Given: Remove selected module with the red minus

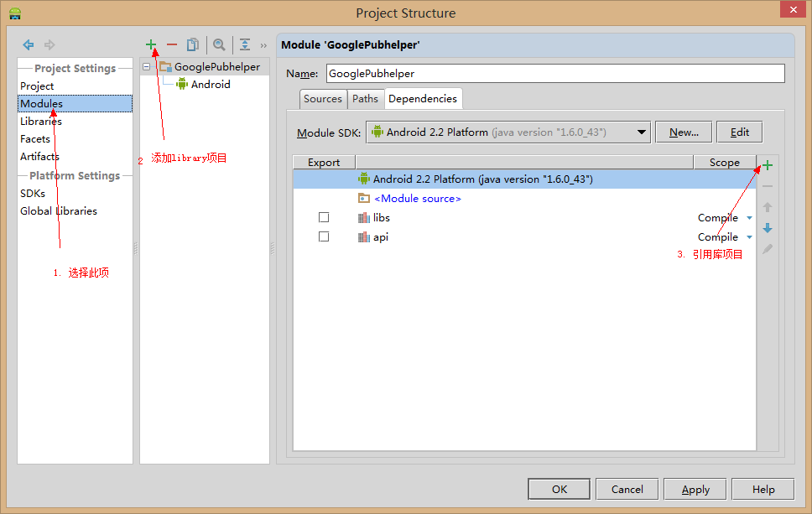Looking at the screenshot, I should click(172, 45).
